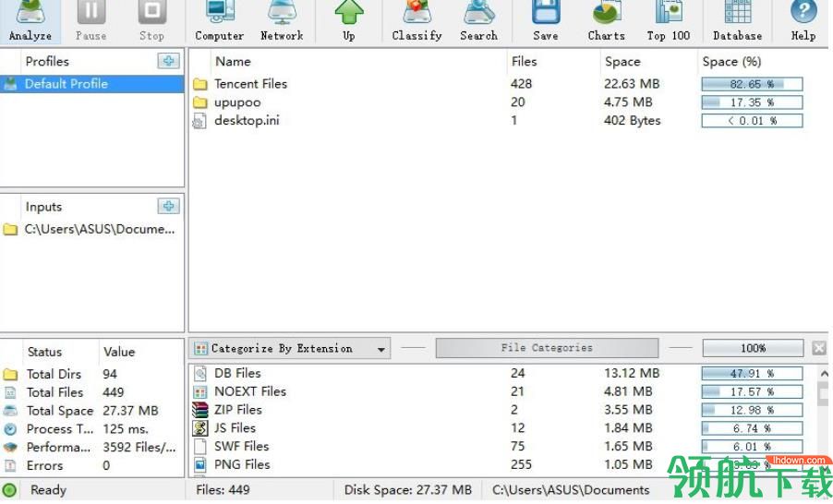Viewport: 833px width, 504px height.
Task: Click the 17.35 % space bar
Action: (752, 102)
